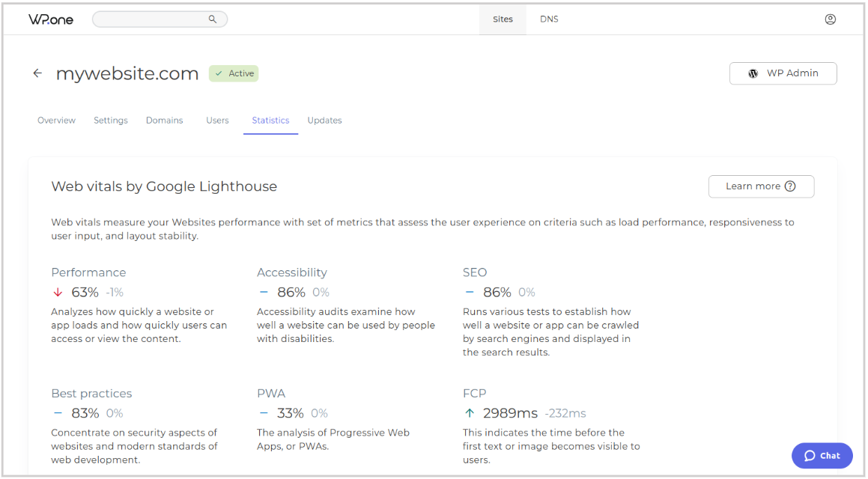Click the WordPress logo in WP Admin
Viewport: 868px width, 479px height.
(x=753, y=73)
